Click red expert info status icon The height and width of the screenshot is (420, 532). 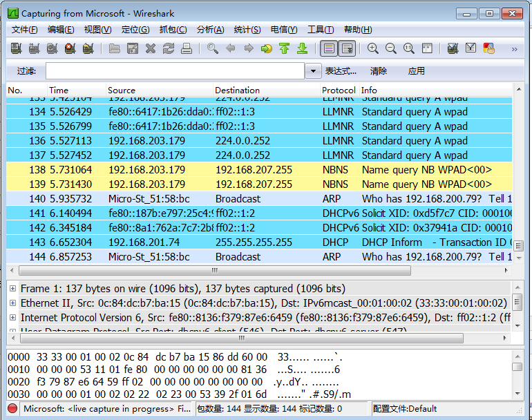point(12,408)
